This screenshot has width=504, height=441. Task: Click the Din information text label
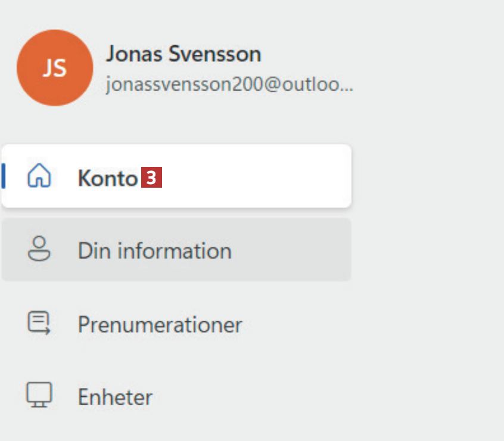(154, 250)
